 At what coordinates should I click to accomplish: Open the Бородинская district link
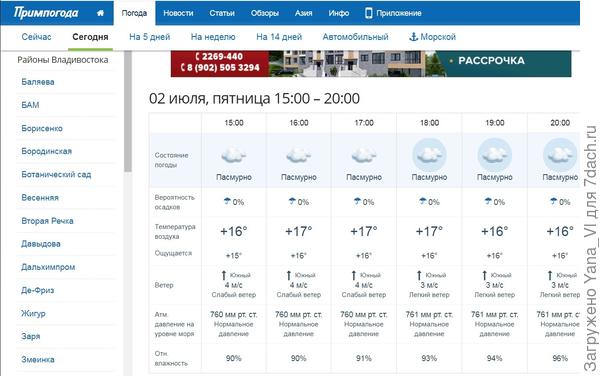(x=47, y=151)
